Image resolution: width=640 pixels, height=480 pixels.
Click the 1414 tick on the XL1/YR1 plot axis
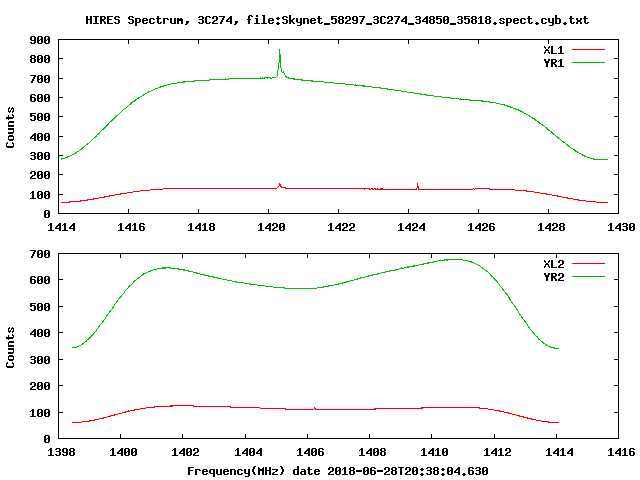(61, 227)
